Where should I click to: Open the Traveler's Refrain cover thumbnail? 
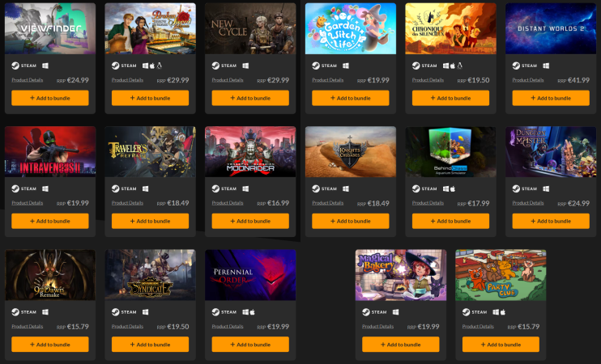(151, 151)
